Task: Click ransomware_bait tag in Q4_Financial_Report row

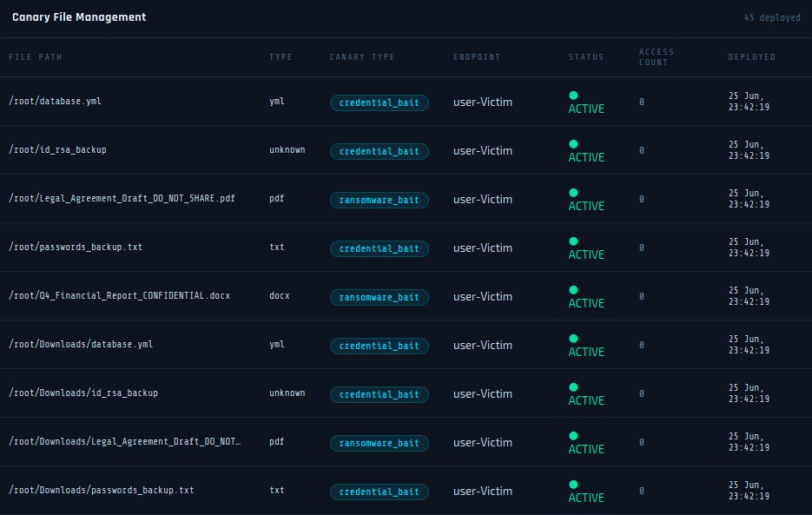Action: tap(379, 297)
